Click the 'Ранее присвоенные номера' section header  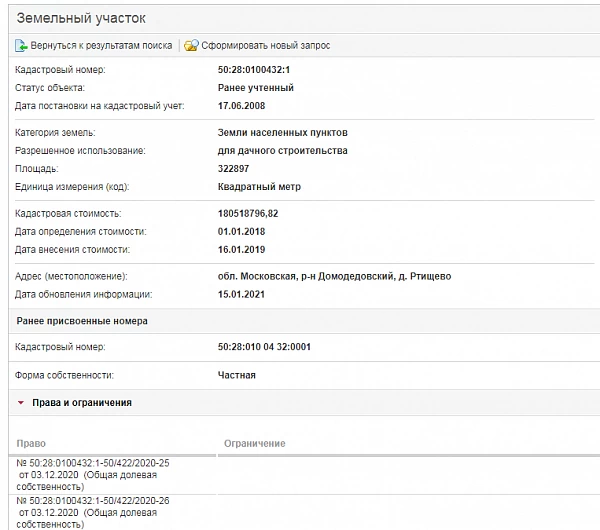click(x=81, y=321)
